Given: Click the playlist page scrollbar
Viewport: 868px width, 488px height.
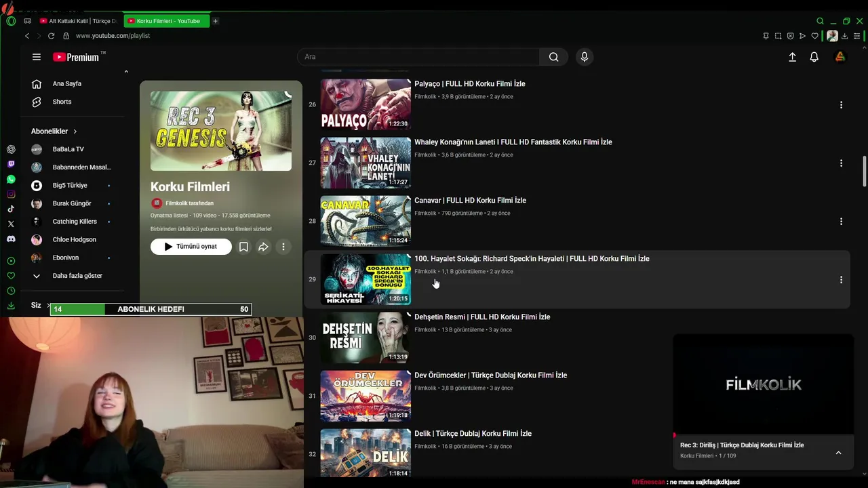Looking at the screenshot, I should 864,171.
